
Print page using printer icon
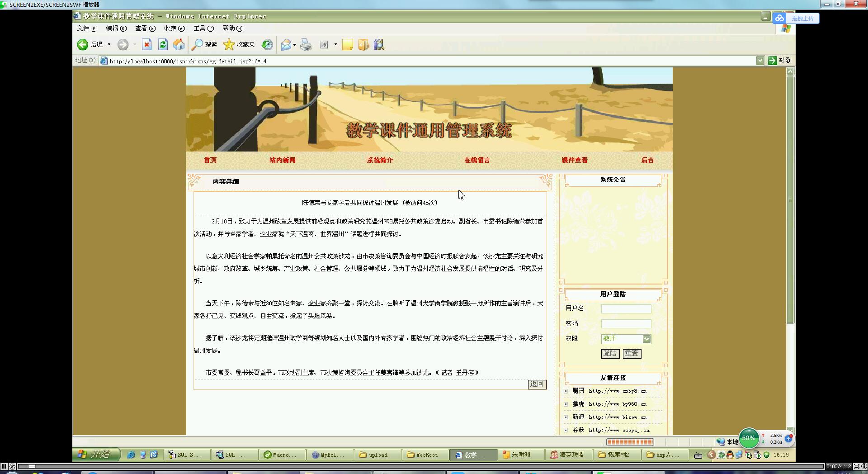(306, 44)
